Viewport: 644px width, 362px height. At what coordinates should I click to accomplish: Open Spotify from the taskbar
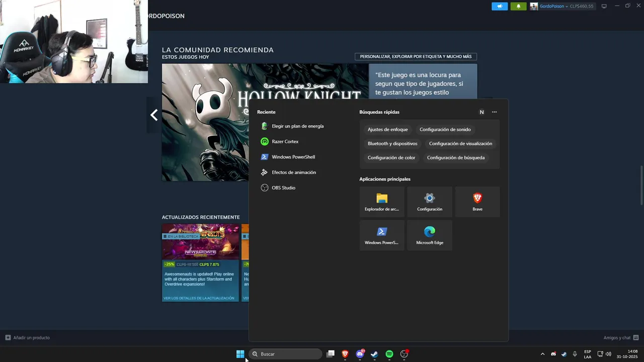389,354
